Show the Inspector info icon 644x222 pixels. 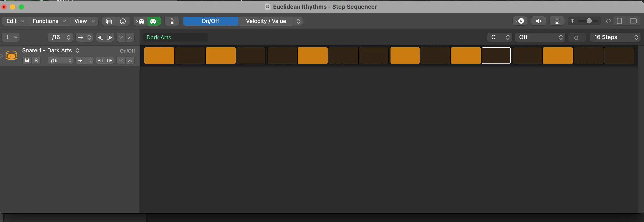(x=123, y=21)
